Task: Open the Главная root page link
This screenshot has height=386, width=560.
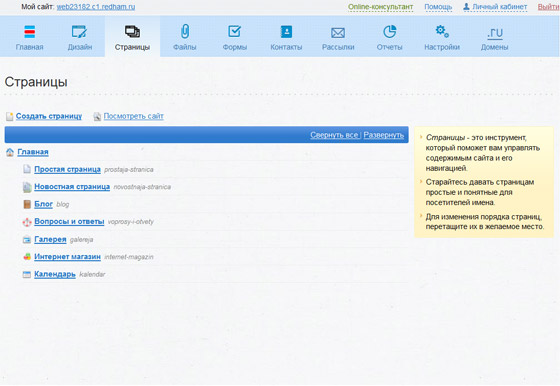Action: [x=33, y=152]
